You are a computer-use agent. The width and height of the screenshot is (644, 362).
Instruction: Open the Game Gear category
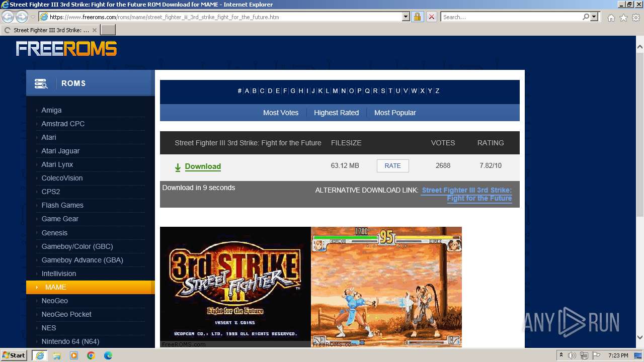coord(60,219)
